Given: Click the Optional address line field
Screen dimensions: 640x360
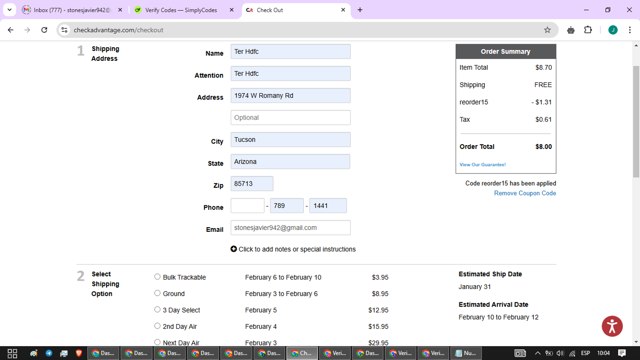Looking at the screenshot, I should point(290,118).
